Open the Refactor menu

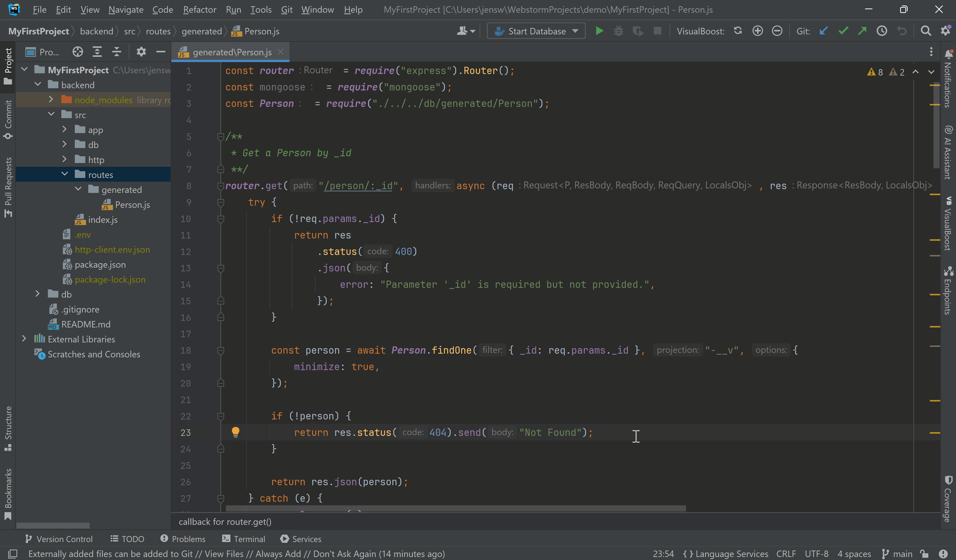click(199, 9)
